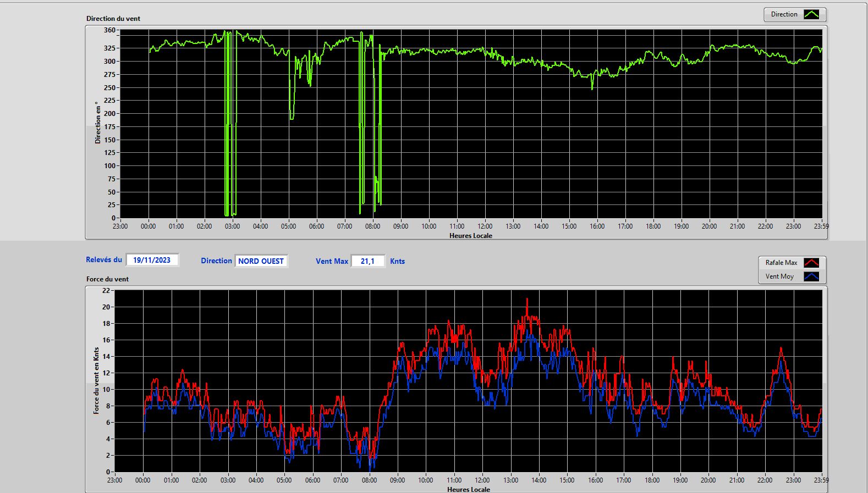This screenshot has width=868, height=493.
Task: Click the 225 tick on direction axis
Action: click(x=109, y=101)
